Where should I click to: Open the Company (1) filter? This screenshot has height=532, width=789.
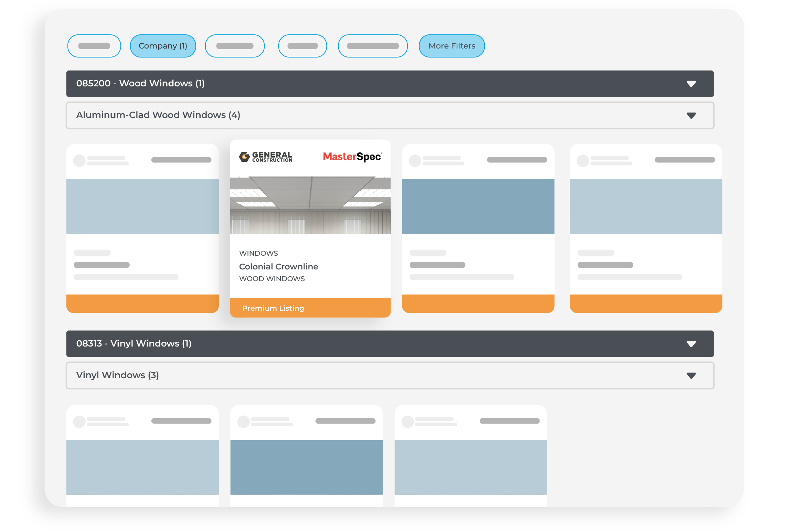tap(163, 46)
